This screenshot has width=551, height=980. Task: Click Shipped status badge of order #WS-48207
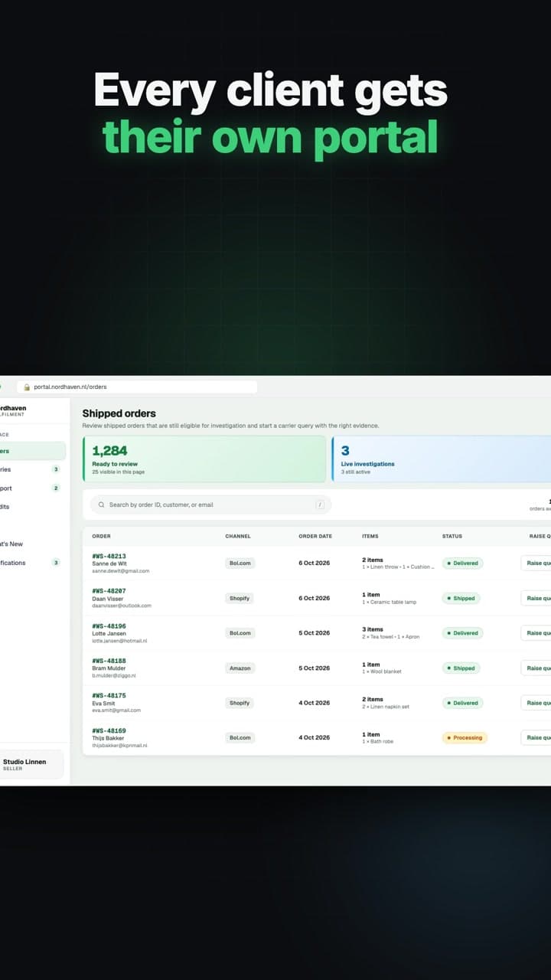pyautogui.click(x=461, y=598)
